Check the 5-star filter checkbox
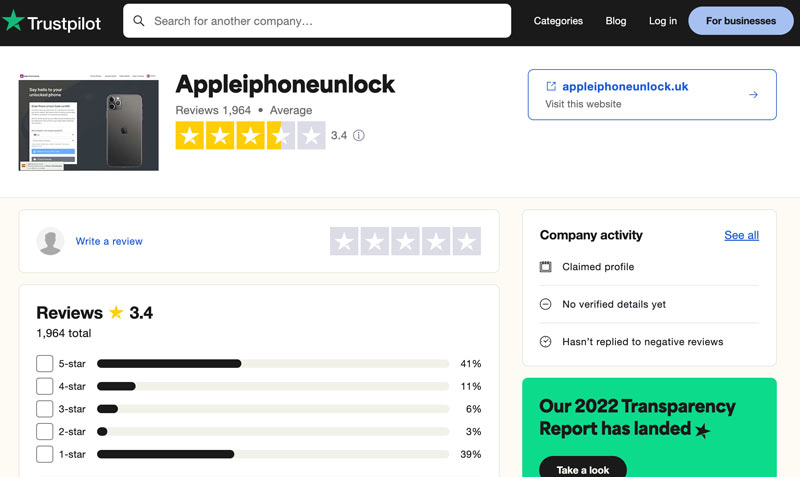This screenshot has width=800, height=477. point(44,364)
